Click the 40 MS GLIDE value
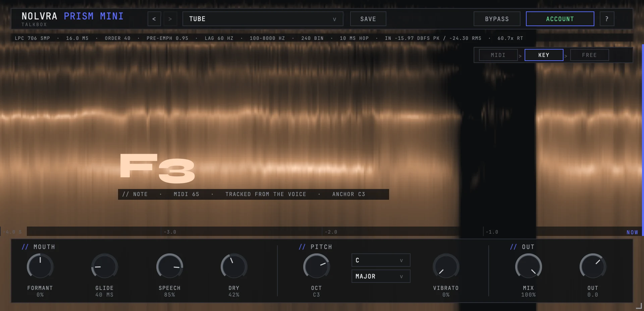Viewport: 644px width, 311px height. 105,295
